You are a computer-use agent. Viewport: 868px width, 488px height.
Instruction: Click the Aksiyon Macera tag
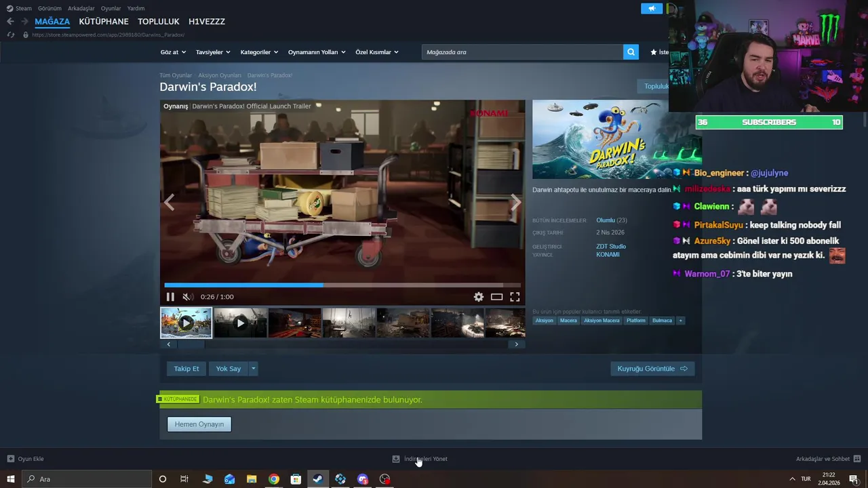click(x=601, y=321)
